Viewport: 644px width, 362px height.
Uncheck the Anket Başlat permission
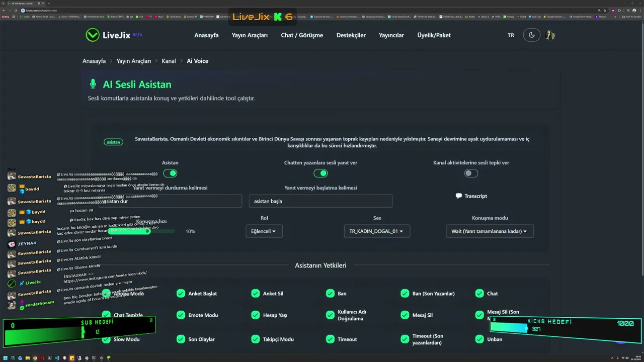(181, 293)
